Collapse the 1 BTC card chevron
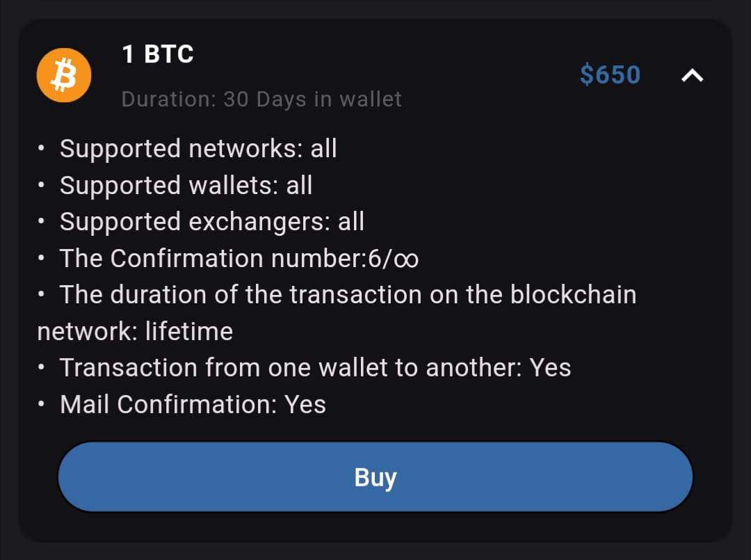Viewport: 751px width, 560px height. pyautogui.click(x=692, y=76)
